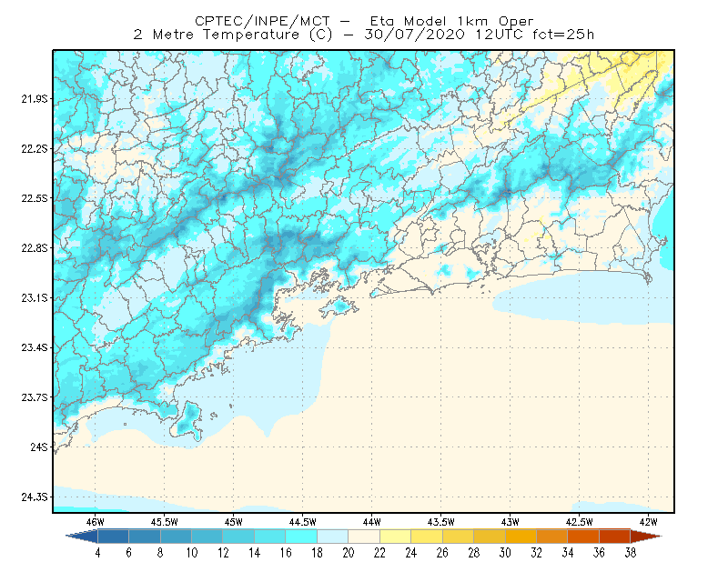Viewport: 728px width, 562px height.
Task: Click the 26-28 golden yellow swatch
Action: pos(458,537)
